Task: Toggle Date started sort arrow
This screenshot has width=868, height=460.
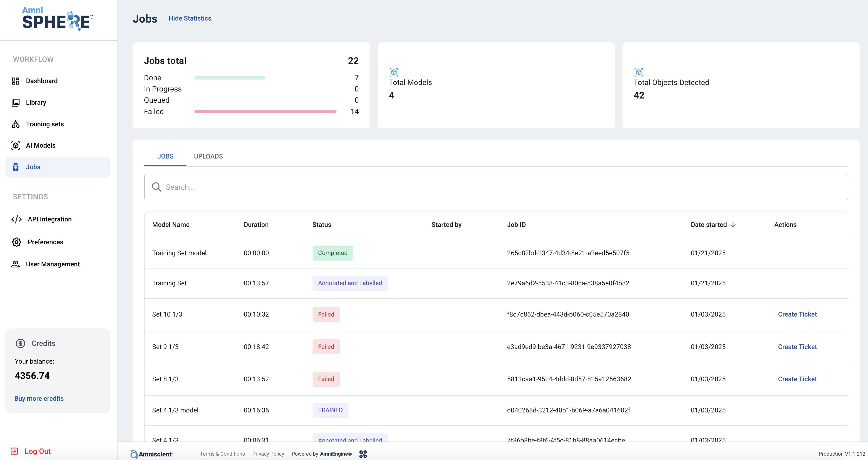Action: 733,225
